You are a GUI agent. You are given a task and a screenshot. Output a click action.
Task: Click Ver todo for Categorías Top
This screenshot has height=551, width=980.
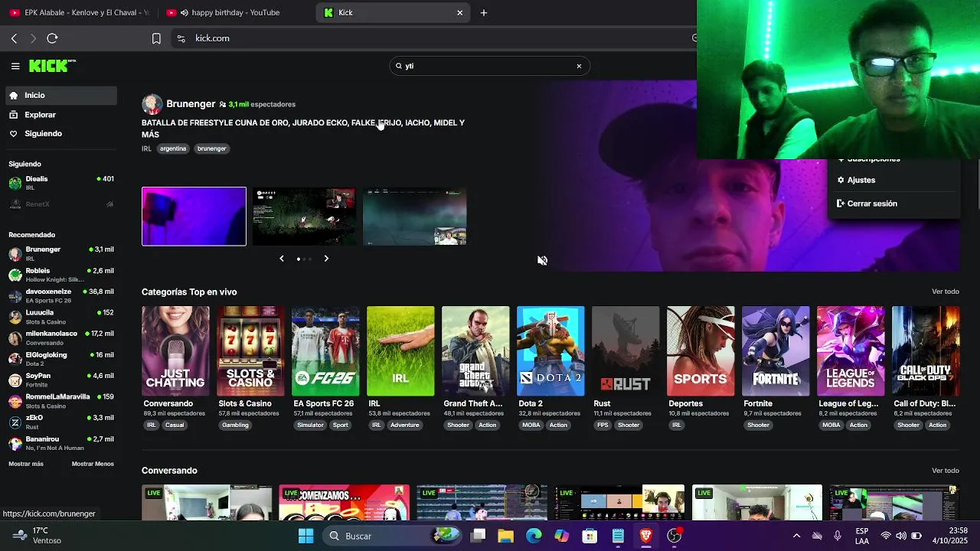[x=945, y=292]
